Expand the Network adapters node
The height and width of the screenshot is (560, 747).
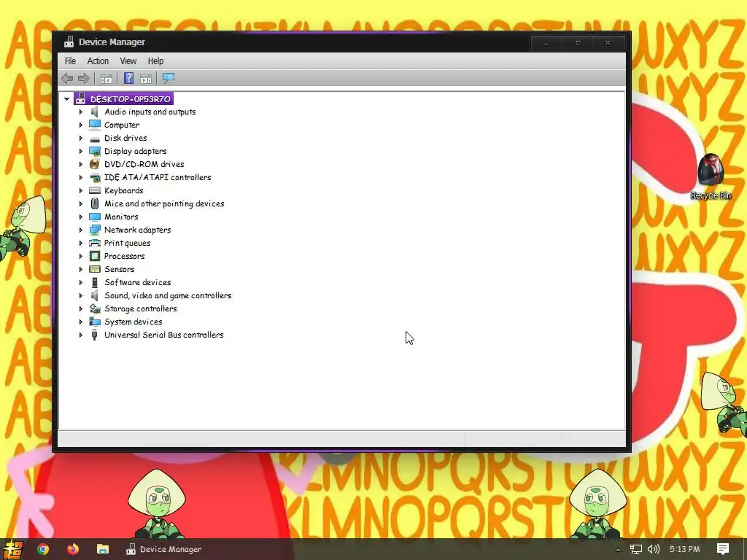80,230
